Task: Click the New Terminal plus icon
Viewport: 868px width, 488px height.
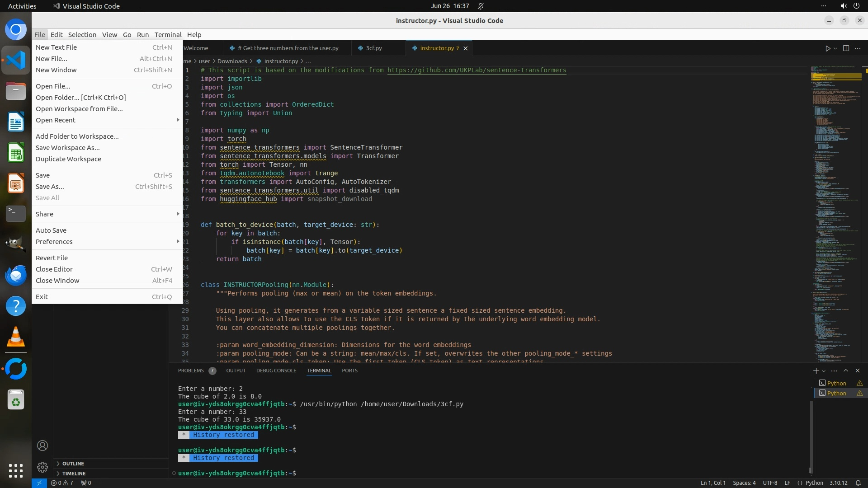Action: coord(816,371)
